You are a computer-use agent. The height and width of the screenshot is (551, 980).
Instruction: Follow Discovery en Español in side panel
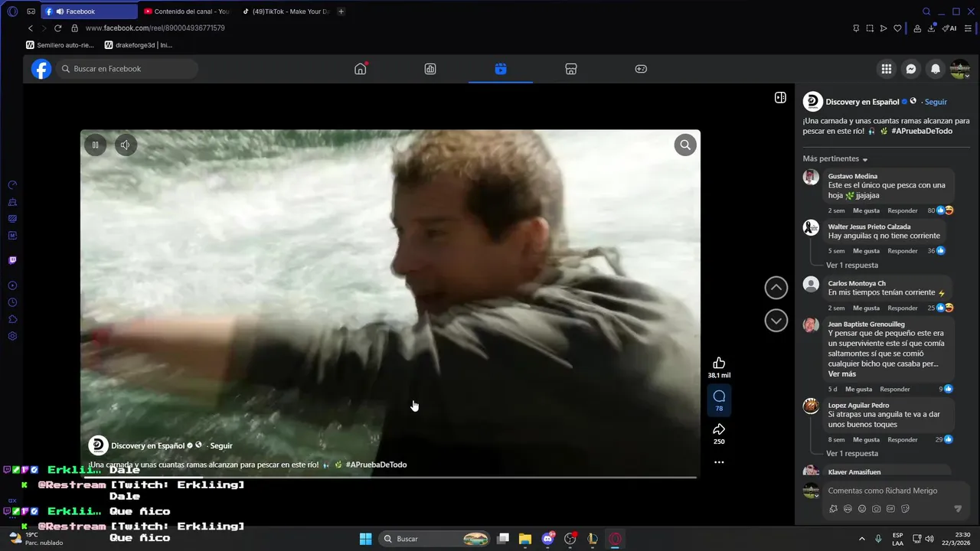(936, 102)
